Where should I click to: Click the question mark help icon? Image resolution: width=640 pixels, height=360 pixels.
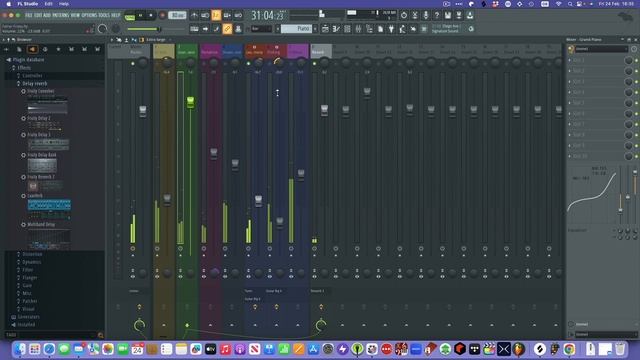click(x=437, y=16)
